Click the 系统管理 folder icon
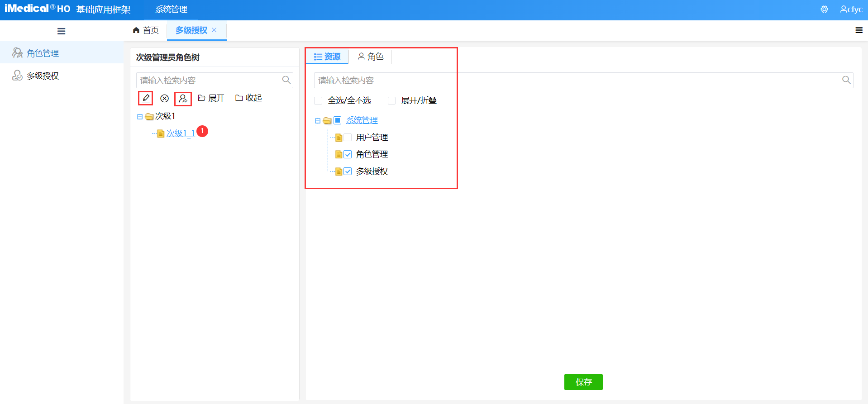Image resolution: width=868 pixels, height=404 pixels. (327, 121)
